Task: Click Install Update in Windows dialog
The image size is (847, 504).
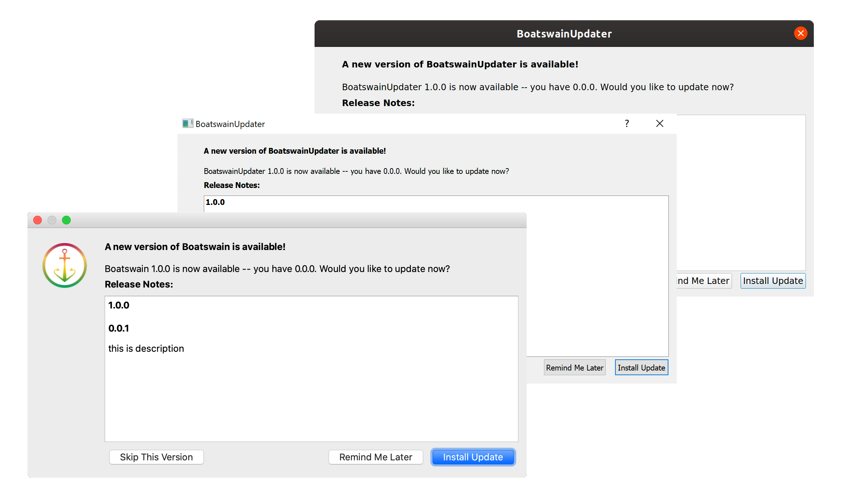Action: (x=641, y=368)
